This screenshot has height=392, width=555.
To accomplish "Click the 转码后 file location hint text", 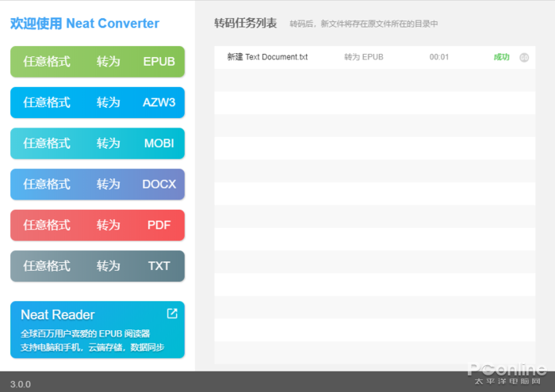I will point(363,24).
